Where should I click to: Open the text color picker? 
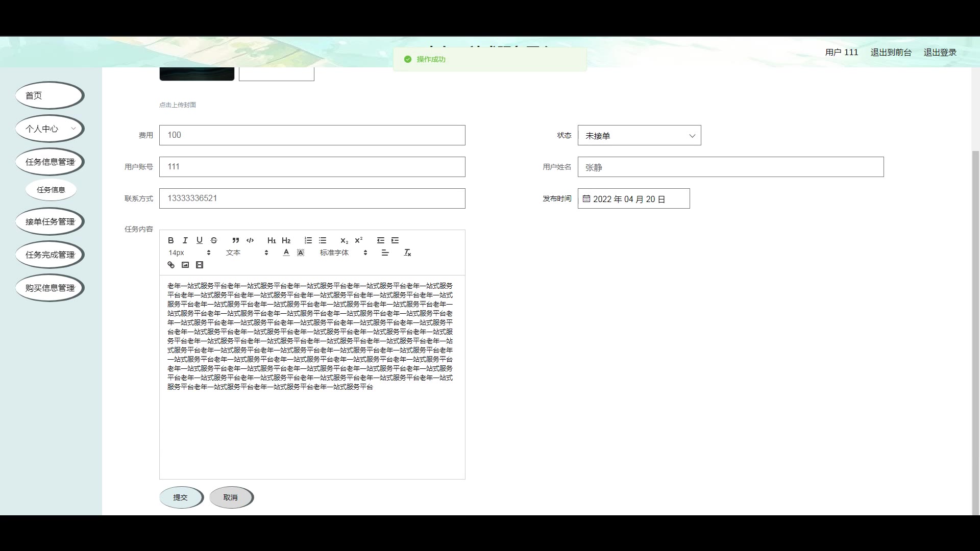click(286, 253)
